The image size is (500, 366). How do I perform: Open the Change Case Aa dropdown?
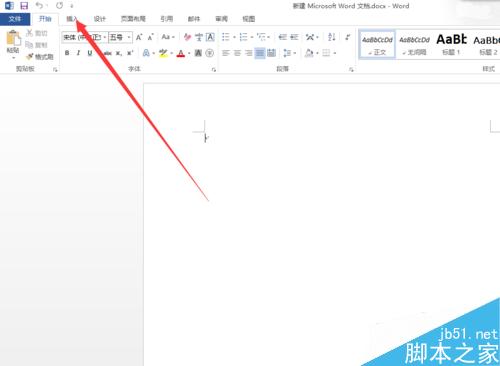tap(168, 37)
